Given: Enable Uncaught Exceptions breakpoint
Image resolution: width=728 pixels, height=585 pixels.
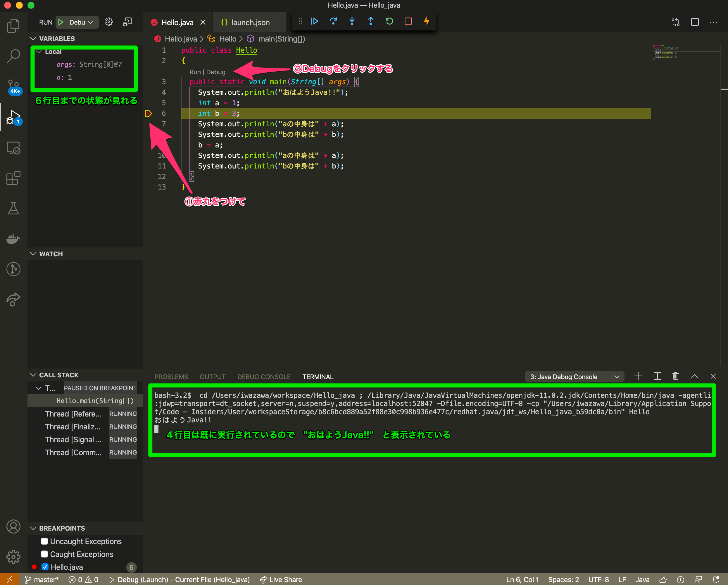Looking at the screenshot, I should click(x=44, y=541).
